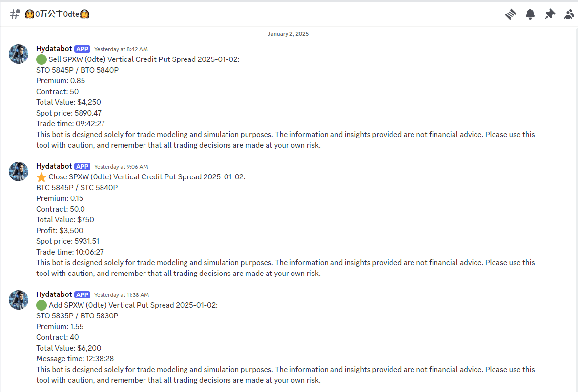Image resolution: width=578 pixels, height=392 pixels.
Task: Click APP badge on 11:38 AM message
Action: pos(83,294)
